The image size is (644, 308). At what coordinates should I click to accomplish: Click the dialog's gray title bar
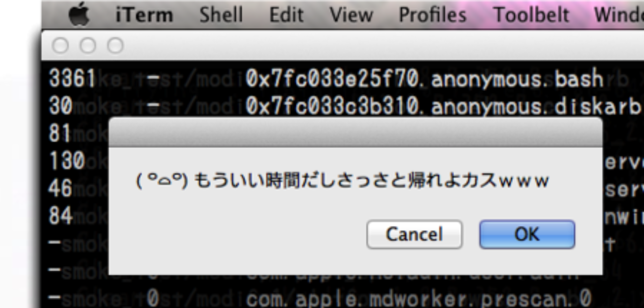tap(356, 133)
